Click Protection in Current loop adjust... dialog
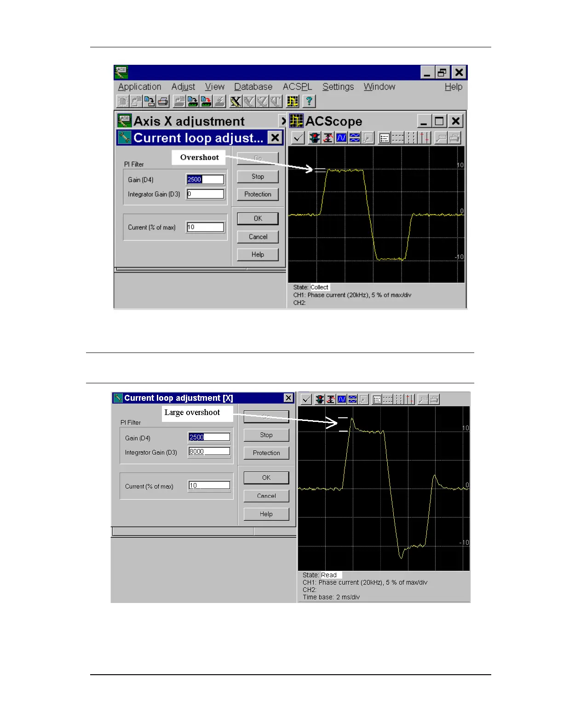 tap(258, 194)
